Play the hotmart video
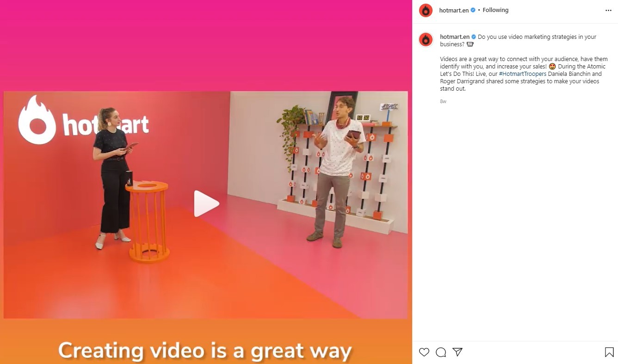The image size is (618, 364). point(206,204)
